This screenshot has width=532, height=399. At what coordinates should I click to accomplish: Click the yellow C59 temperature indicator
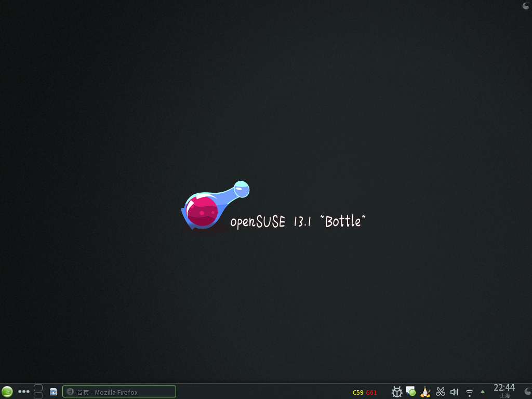click(358, 392)
